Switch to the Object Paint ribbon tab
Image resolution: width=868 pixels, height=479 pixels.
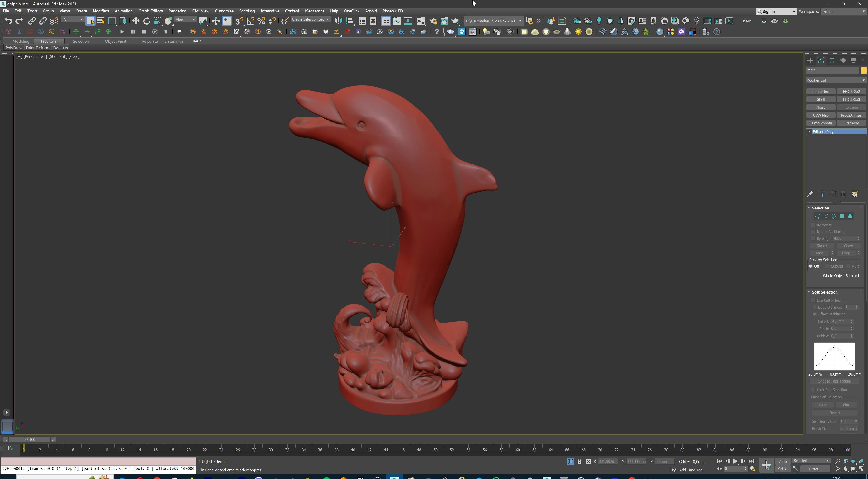coord(115,41)
